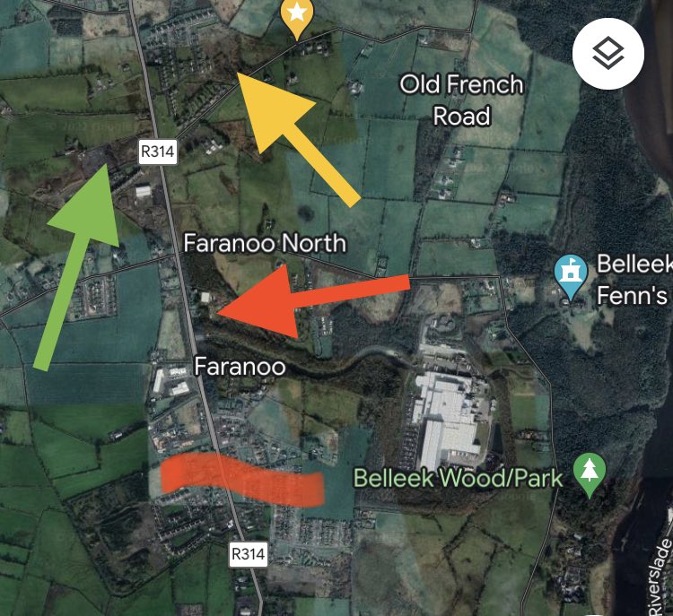Select the Faranoo place label
Screen dimensions: 673x616
tap(240, 367)
